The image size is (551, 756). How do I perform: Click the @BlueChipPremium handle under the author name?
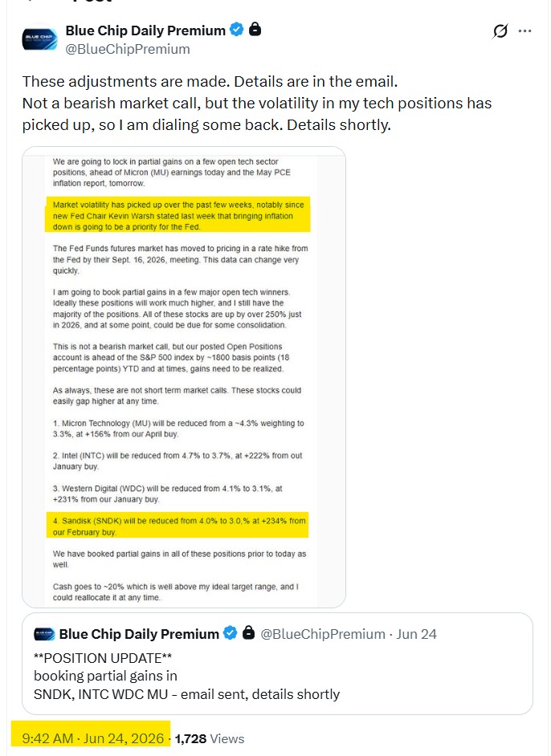point(128,49)
